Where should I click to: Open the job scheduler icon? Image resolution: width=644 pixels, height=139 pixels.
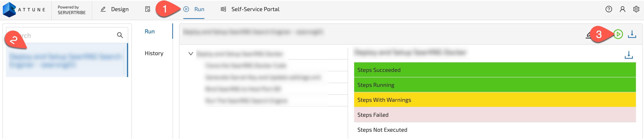tap(148, 9)
